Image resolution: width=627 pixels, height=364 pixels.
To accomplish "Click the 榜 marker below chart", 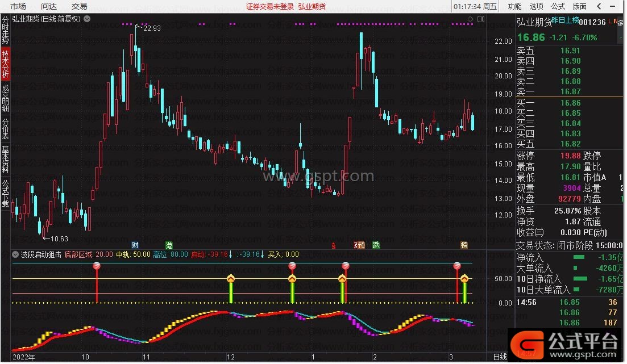I will pos(464,245).
